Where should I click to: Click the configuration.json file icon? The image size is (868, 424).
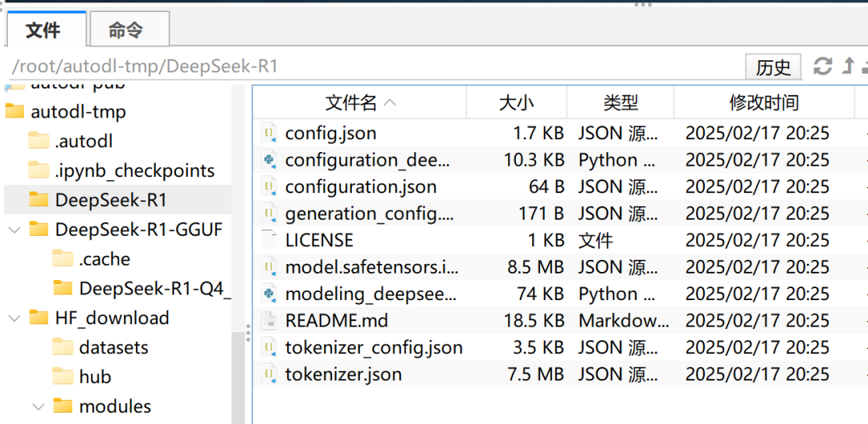[x=269, y=187]
